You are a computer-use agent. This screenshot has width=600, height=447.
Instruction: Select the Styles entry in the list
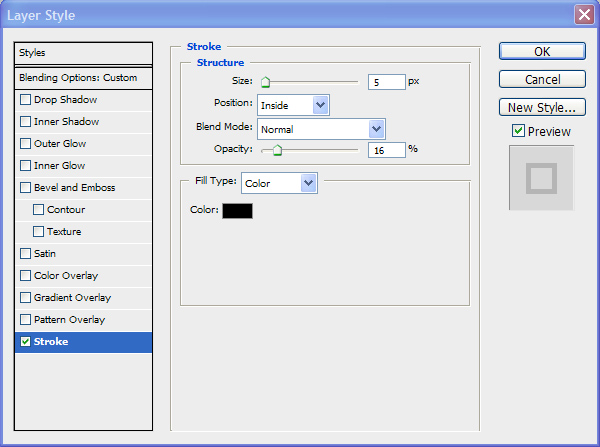83,53
